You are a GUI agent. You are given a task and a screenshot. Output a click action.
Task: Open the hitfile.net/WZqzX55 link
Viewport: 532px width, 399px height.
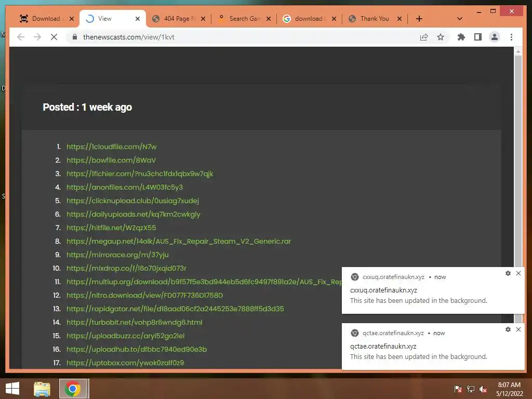111,228
